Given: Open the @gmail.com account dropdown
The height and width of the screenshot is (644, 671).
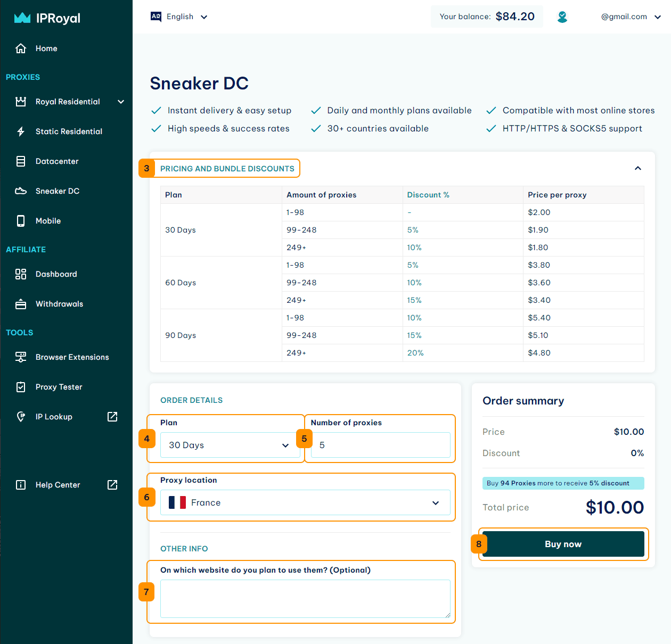Looking at the screenshot, I should [x=631, y=17].
